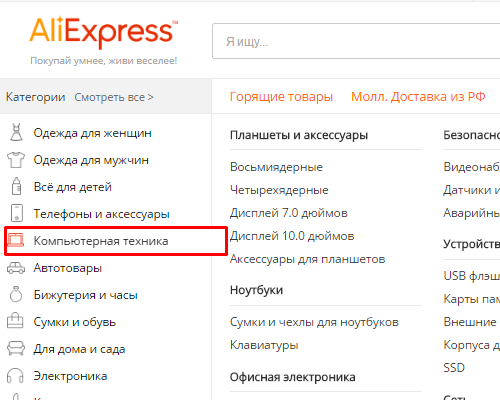The image size is (500, 400).
Task: Click the smartphone icon for phones category
Action: click(17, 213)
